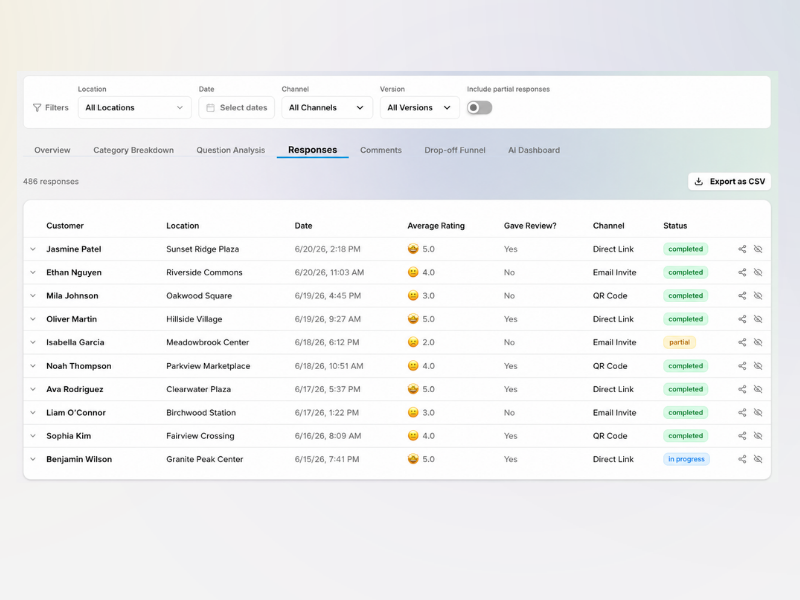This screenshot has width=800, height=600.
Task: Click the Date column header
Action: point(303,226)
